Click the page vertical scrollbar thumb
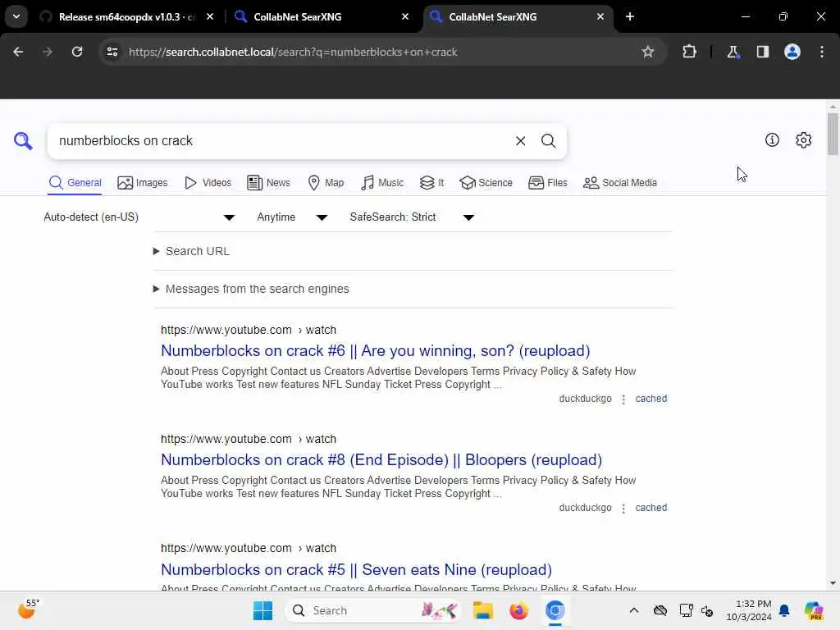The width and height of the screenshot is (840, 630). point(833,134)
